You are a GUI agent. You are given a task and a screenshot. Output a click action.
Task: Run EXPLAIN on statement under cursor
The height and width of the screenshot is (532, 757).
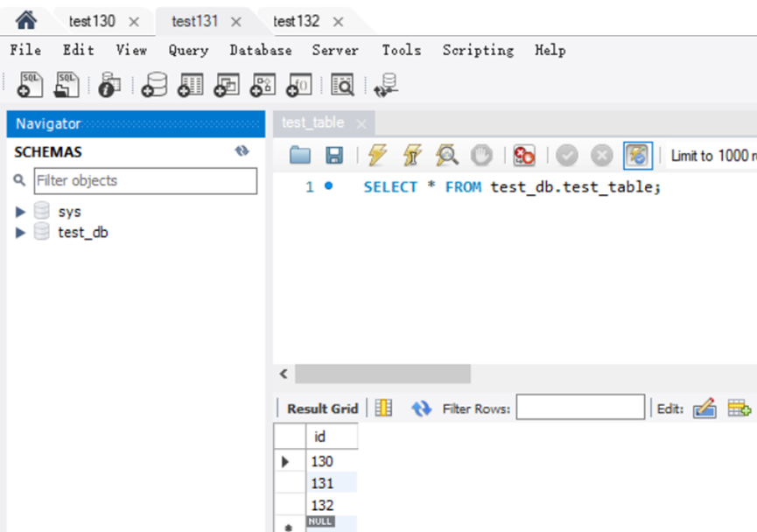pyautogui.click(x=447, y=156)
